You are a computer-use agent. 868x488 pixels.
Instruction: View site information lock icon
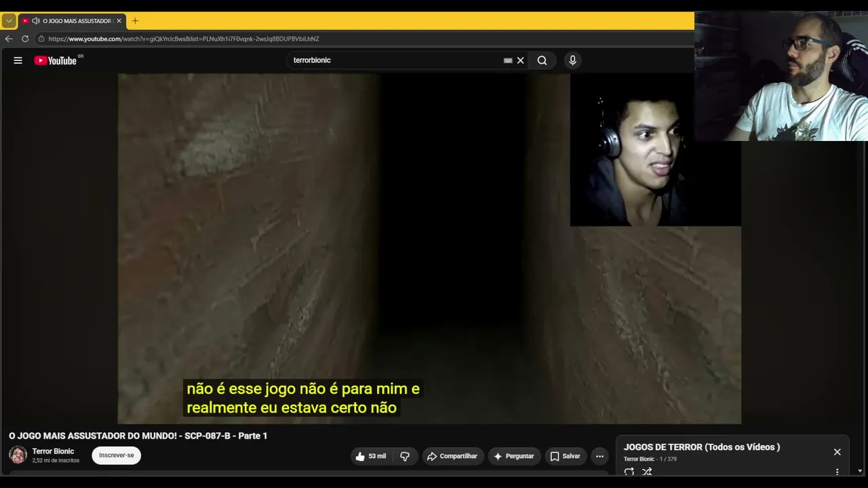[x=41, y=39]
